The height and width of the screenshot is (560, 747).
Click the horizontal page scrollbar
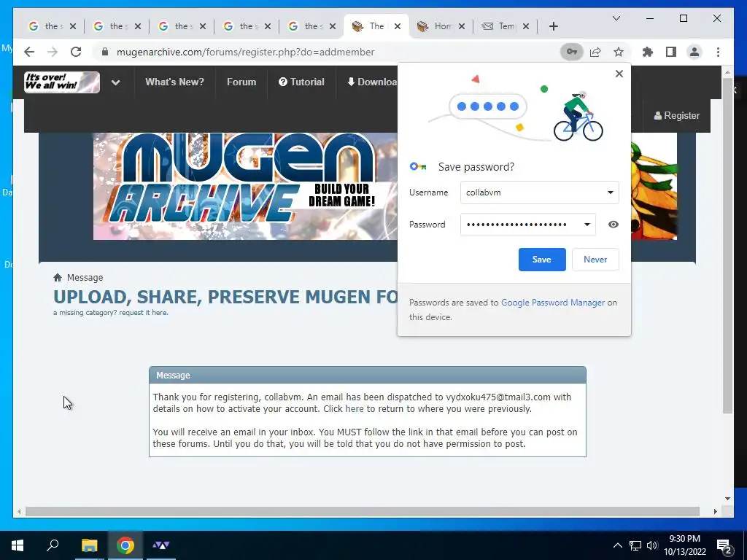coord(362,511)
